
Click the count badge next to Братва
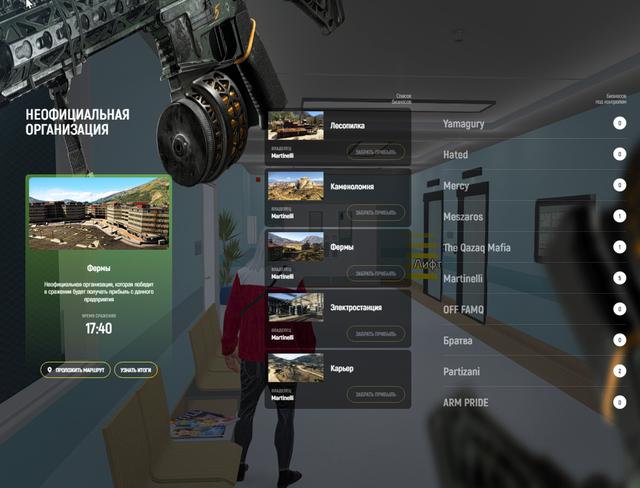(620, 340)
